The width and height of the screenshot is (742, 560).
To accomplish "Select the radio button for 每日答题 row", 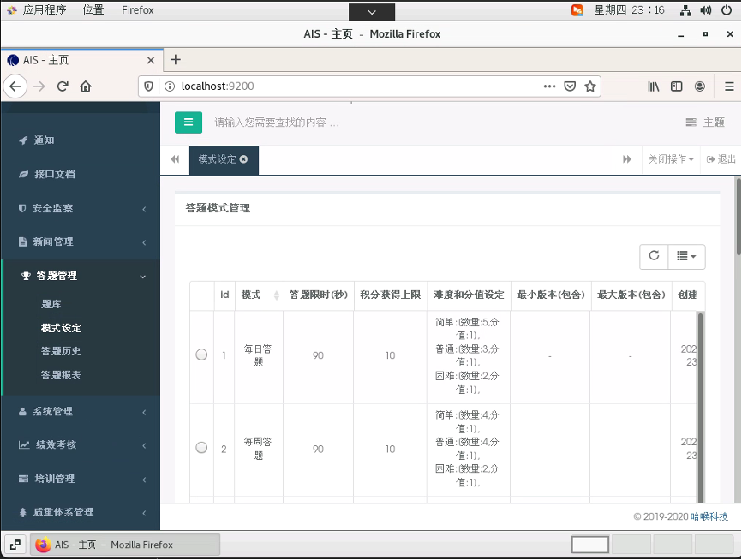I will click(201, 354).
